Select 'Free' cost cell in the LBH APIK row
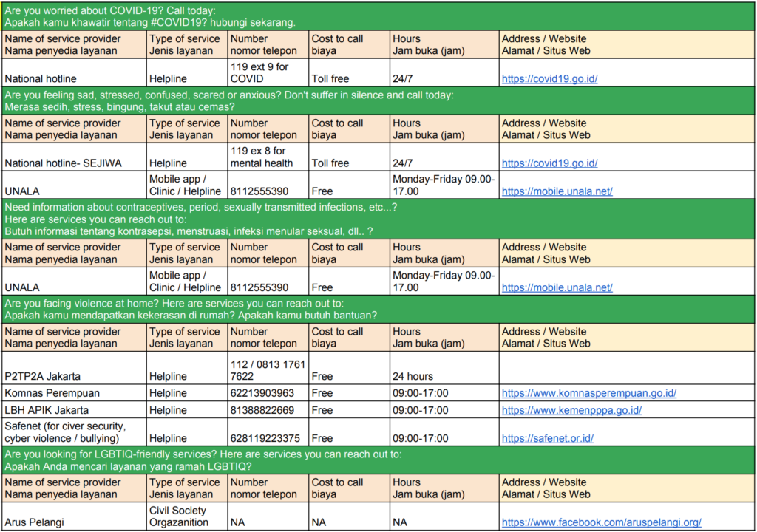The height and width of the screenshot is (532, 757). pos(349,410)
